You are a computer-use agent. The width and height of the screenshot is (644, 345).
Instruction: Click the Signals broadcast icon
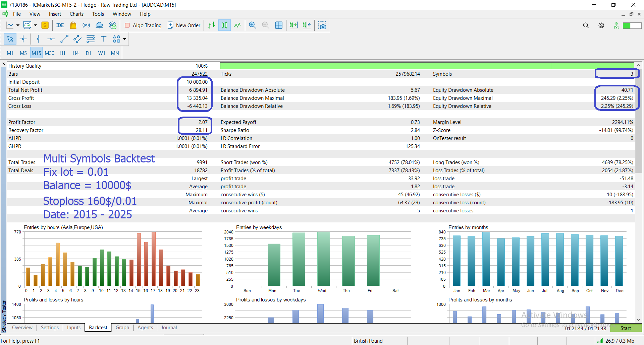(86, 25)
